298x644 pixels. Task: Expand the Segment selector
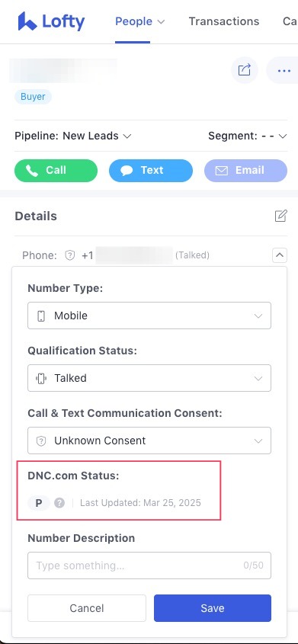[248, 136]
